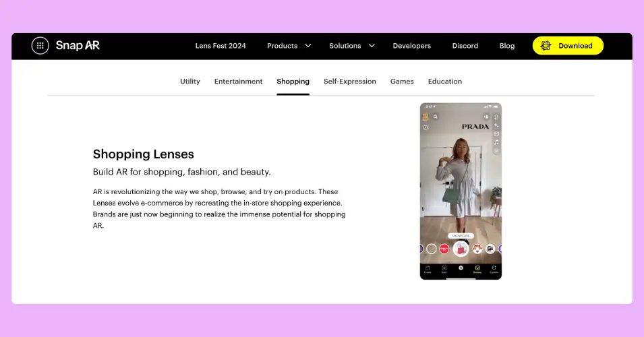Click the Snap AR logo

(x=78, y=46)
